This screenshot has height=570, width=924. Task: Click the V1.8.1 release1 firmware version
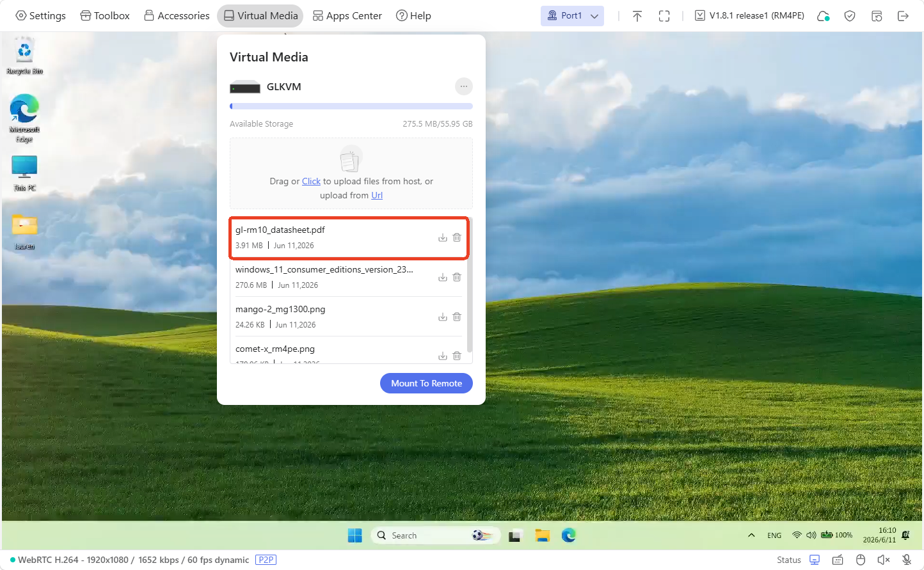(x=749, y=15)
